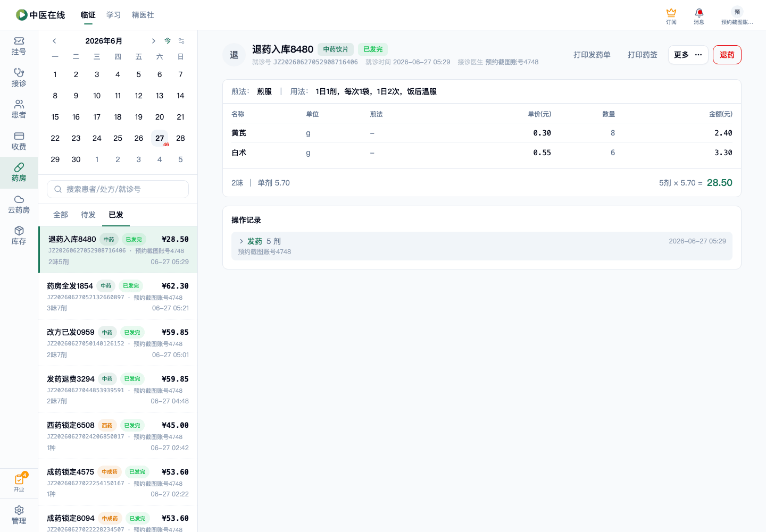The height and width of the screenshot is (532, 766).
Task: Focus the 搜索患者/处方/就诊号 search field
Action: 118,189
